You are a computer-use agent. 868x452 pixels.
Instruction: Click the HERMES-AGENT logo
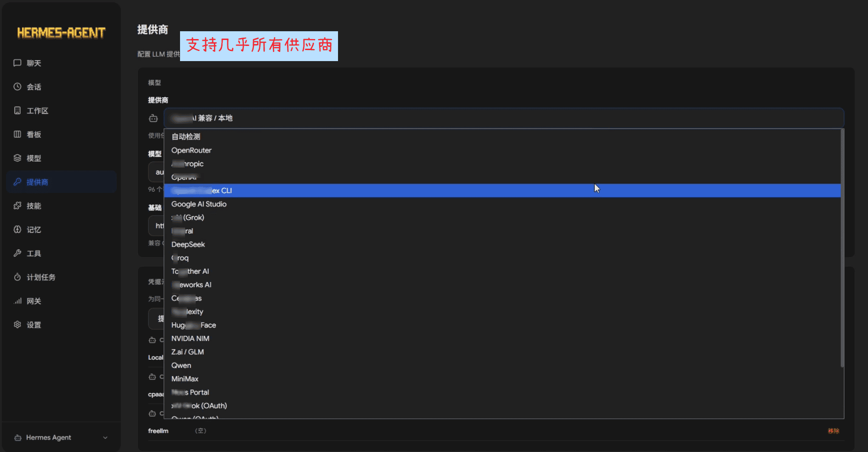(x=61, y=33)
